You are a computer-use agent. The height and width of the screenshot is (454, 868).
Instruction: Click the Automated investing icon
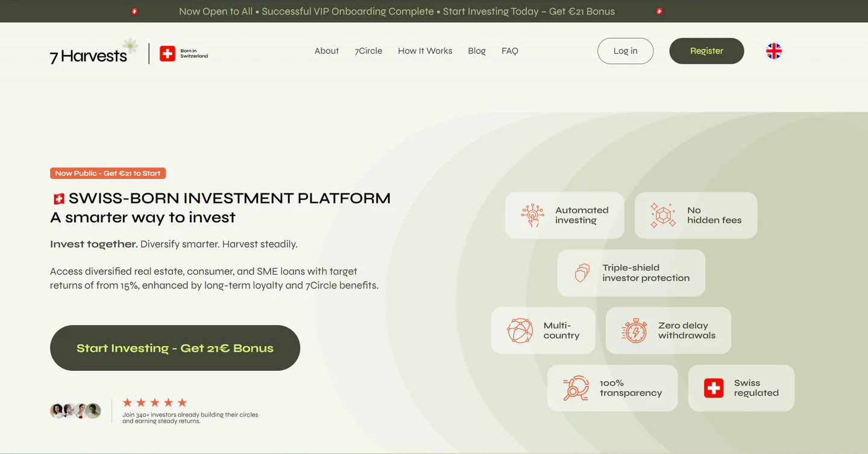pyautogui.click(x=532, y=216)
